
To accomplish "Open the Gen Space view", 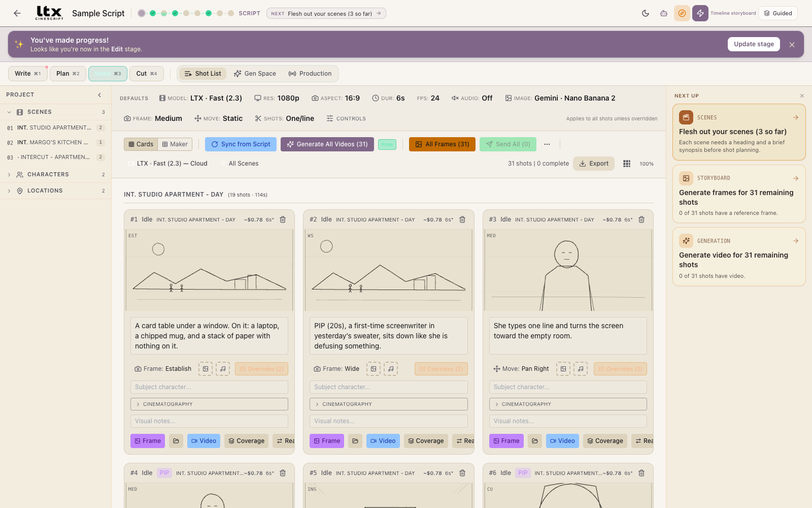I will tap(255, 74).
